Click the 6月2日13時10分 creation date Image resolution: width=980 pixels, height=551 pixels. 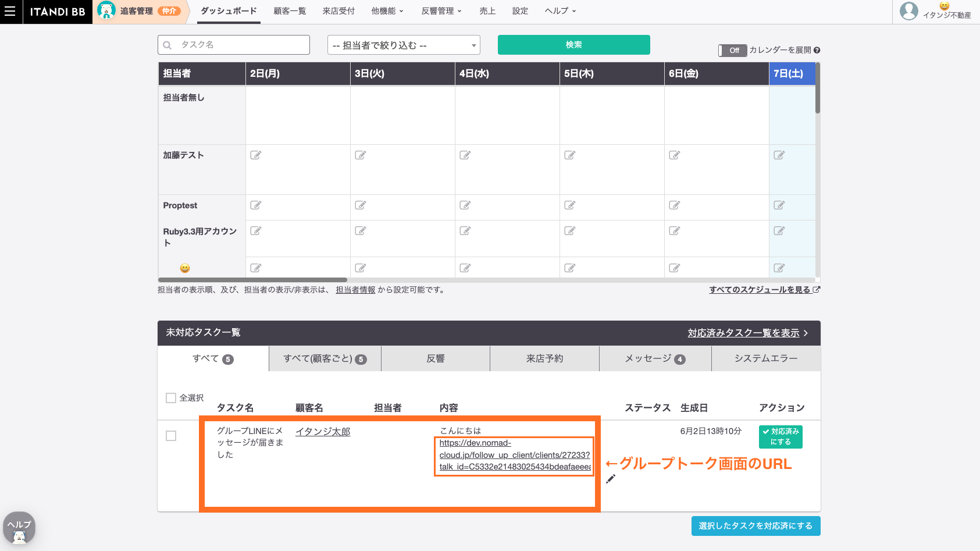click(x=711, y=431)
